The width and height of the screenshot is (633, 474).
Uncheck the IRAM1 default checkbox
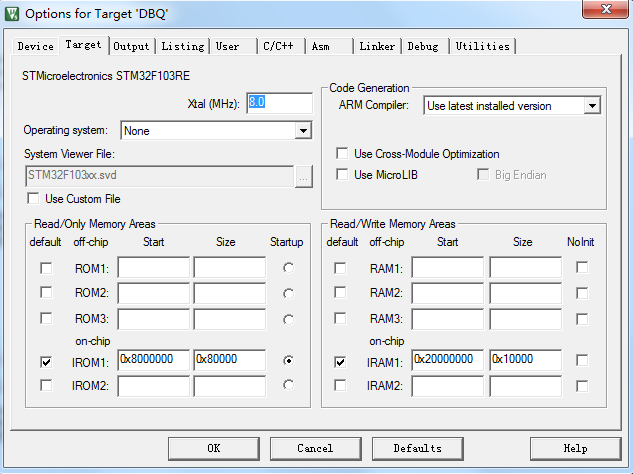[x=340, y=362]
